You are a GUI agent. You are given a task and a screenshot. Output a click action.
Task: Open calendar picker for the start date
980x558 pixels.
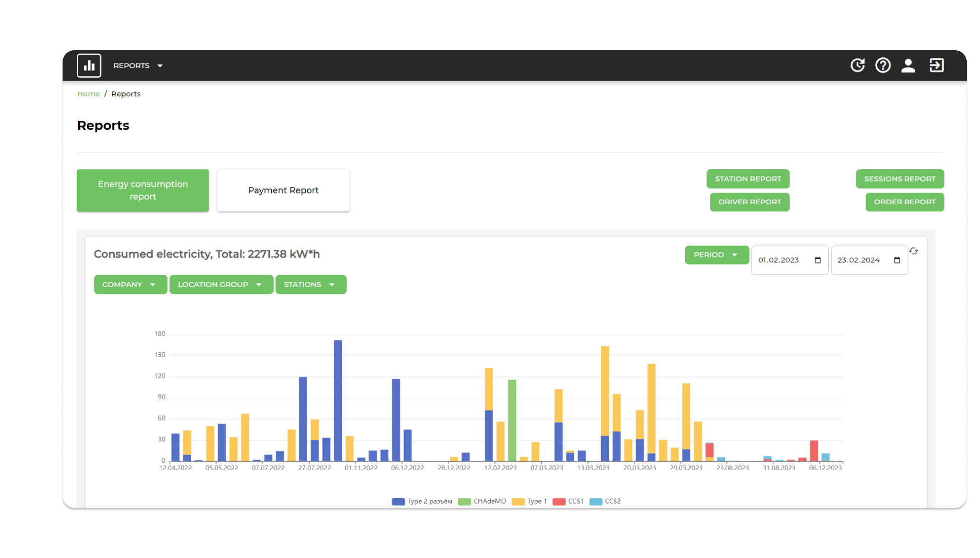[817, 260]
